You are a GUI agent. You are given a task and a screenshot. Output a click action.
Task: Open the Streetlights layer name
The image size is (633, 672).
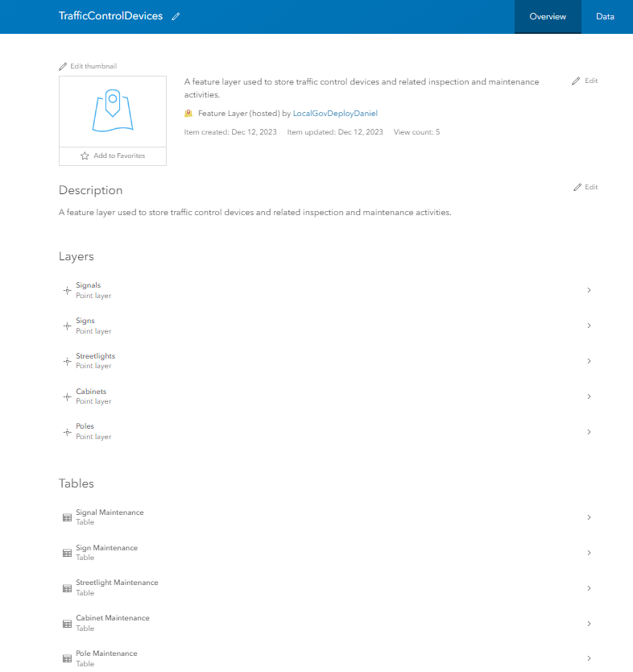[96, 356]
